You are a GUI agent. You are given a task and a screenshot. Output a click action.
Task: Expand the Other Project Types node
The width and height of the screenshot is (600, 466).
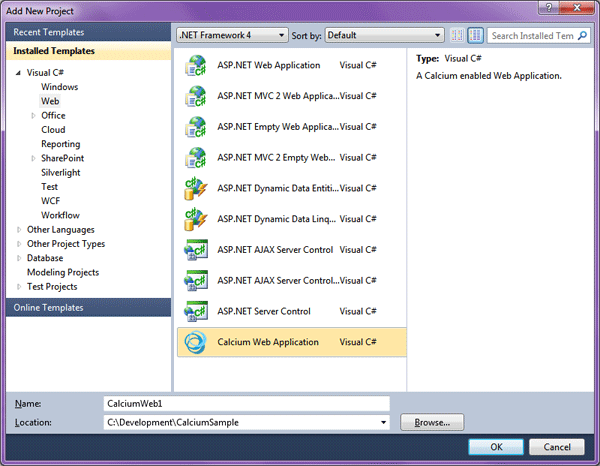coord(19,244)
